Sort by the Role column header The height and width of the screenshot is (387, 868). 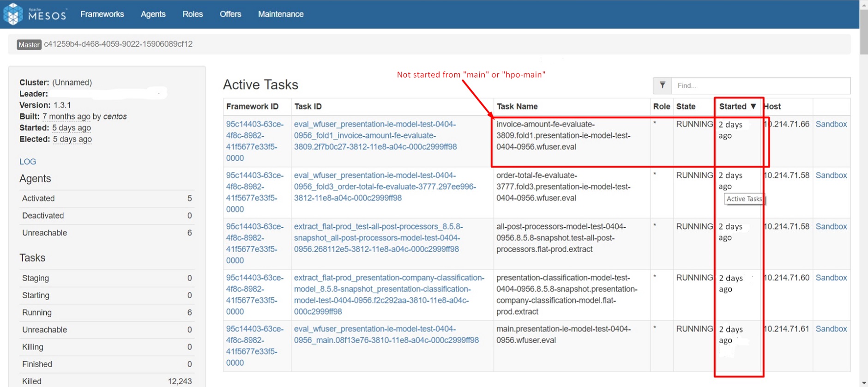662,106
